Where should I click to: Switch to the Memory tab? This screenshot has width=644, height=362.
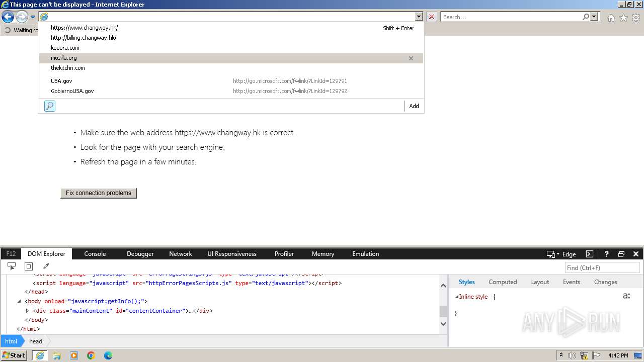(x=323, y=254)
